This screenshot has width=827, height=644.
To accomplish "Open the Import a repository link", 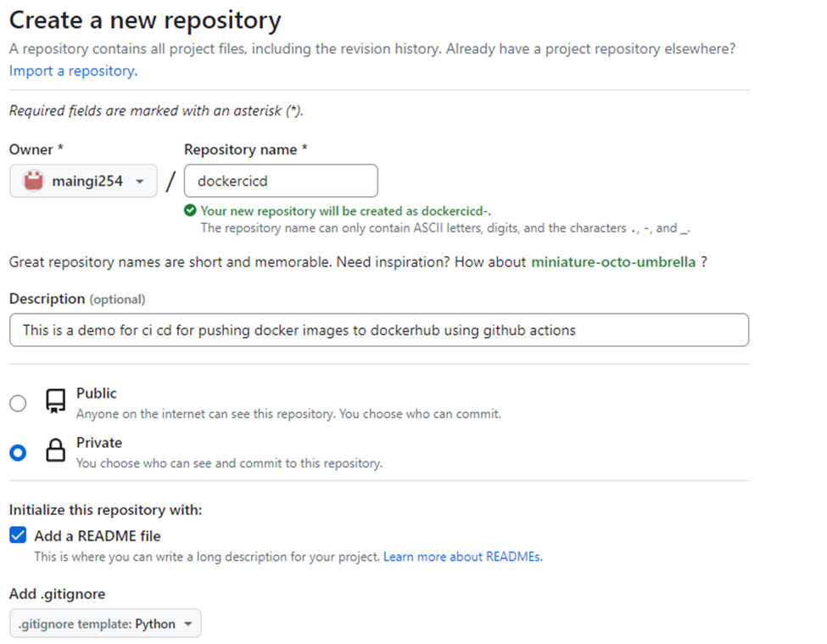I will 59,71.
